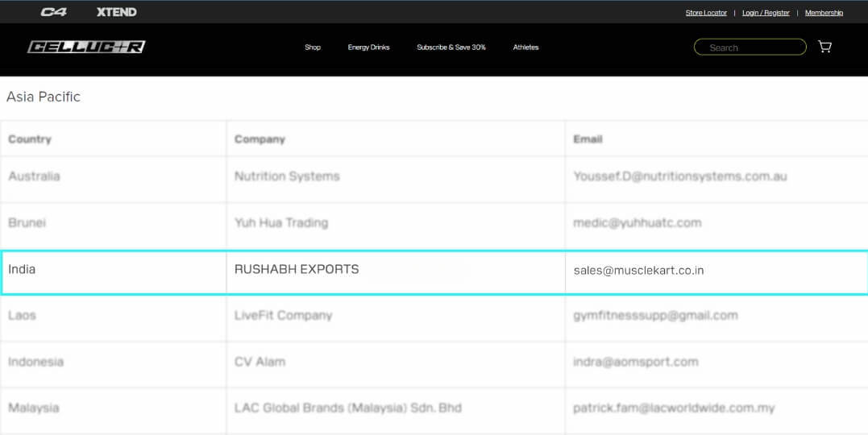Open the Energy Drinks menu
The width and height of the screenshot is (868, 435).
tap(368, 48)
